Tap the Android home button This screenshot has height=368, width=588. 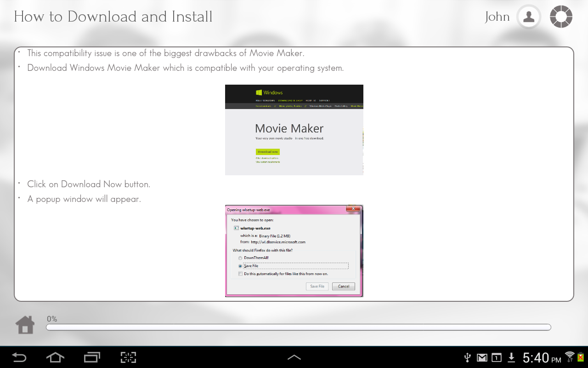click(x=55, y=357)
